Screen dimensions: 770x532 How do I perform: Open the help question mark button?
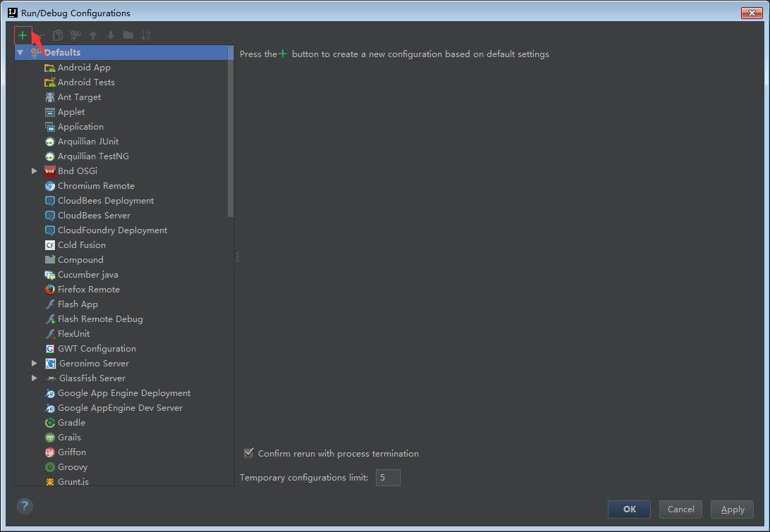tap(25, 506)
